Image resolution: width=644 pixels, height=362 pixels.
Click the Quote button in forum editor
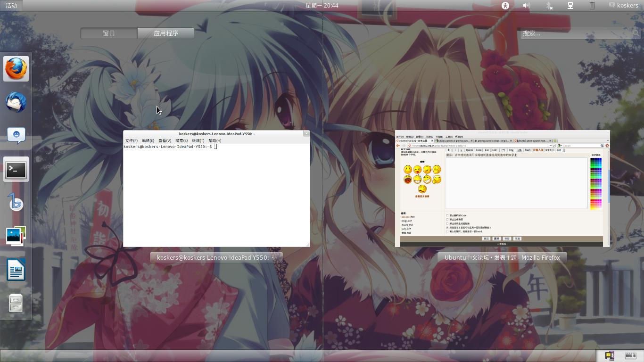[470, 150]
